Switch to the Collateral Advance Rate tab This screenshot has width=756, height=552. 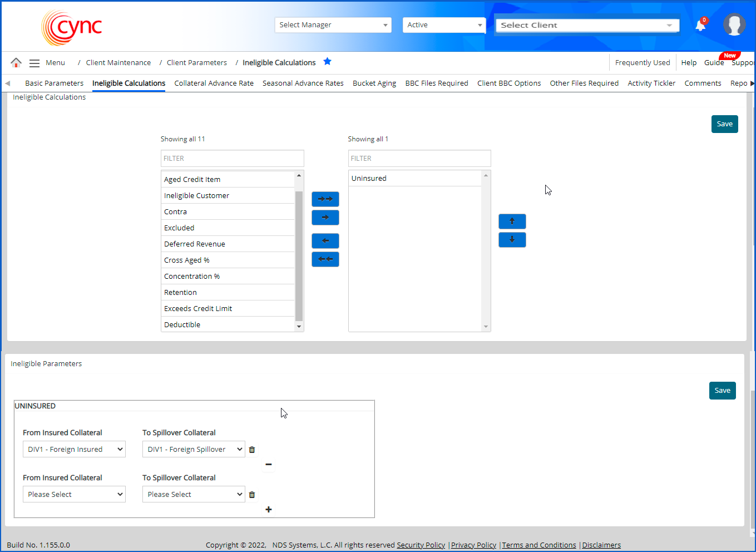click(214, 83)
